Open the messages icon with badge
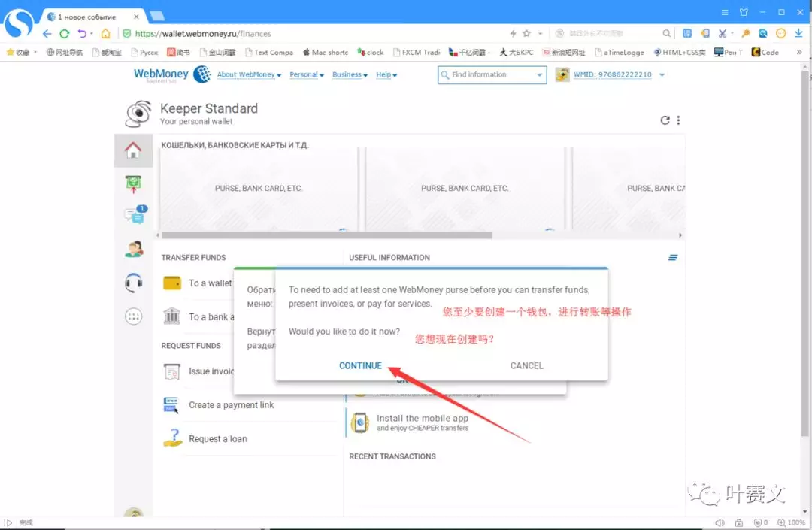Screen dimensions: 812x530 coord(134,216)
